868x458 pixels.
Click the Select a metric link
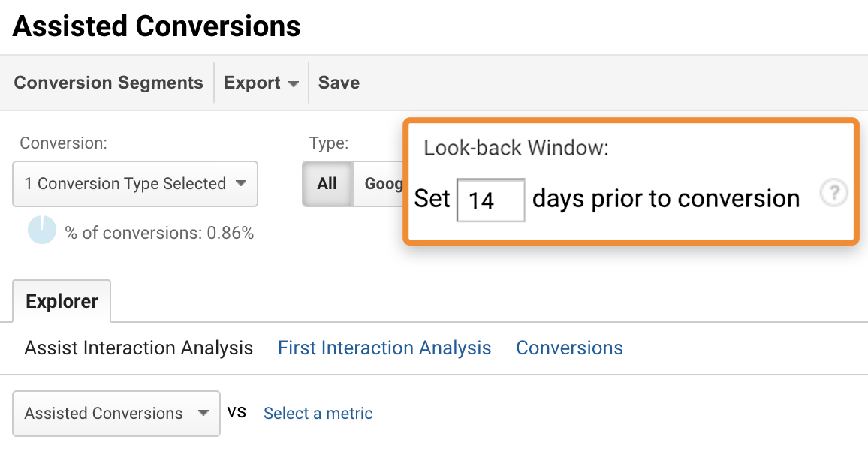point(318,414)
